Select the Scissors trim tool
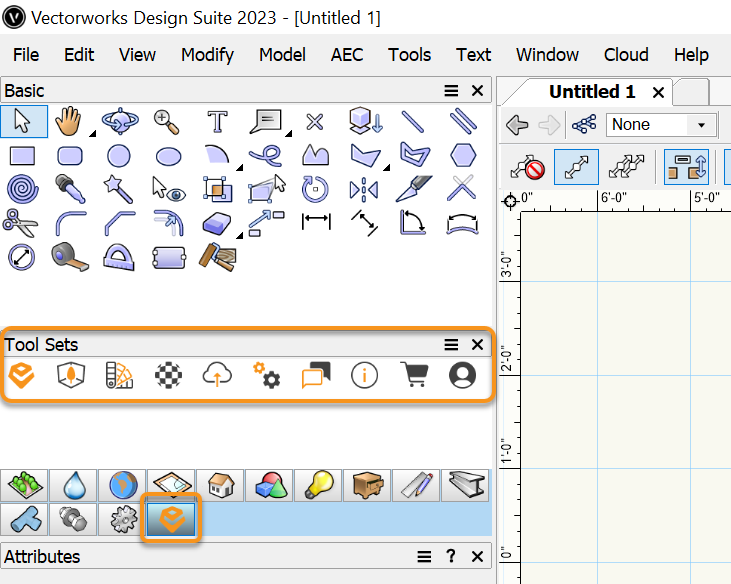The height and width of the screenshot is (584, 731). tap(21, 223)
